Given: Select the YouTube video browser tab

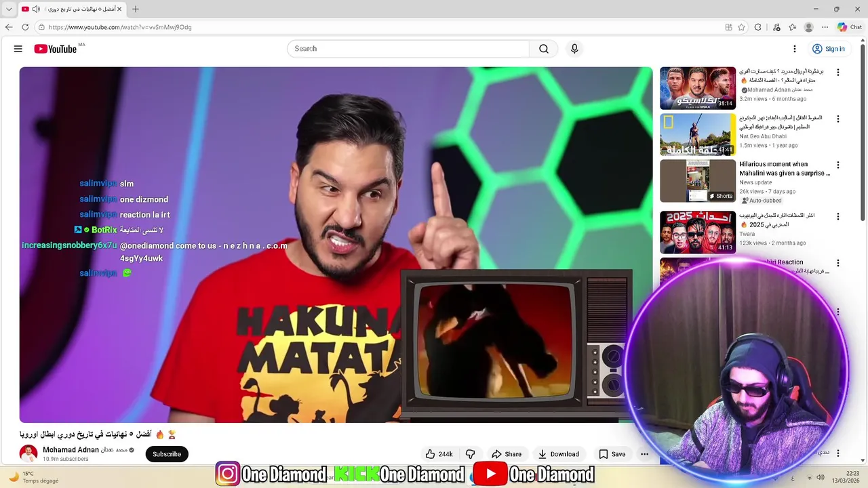Looking at the screenshot, I should [x=71, y=9].
